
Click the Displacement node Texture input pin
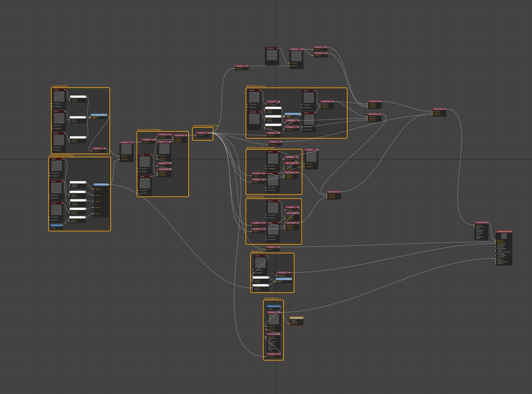point(290,324)
